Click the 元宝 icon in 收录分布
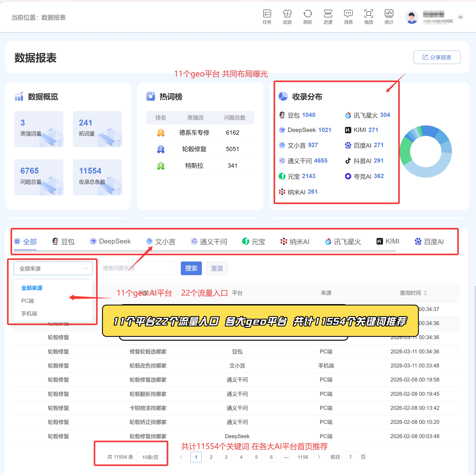Screen dimensions: 476x475 (282, 176)
